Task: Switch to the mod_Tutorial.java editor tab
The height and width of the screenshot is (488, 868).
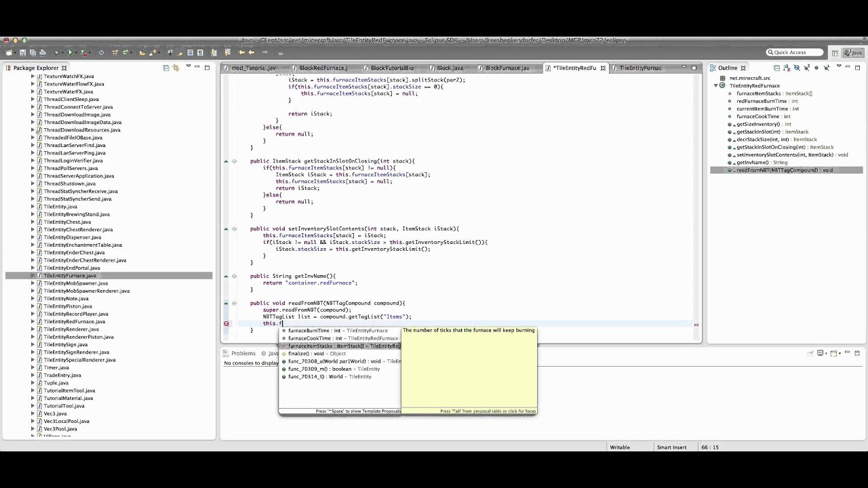Action: click(x=254, y=68)
